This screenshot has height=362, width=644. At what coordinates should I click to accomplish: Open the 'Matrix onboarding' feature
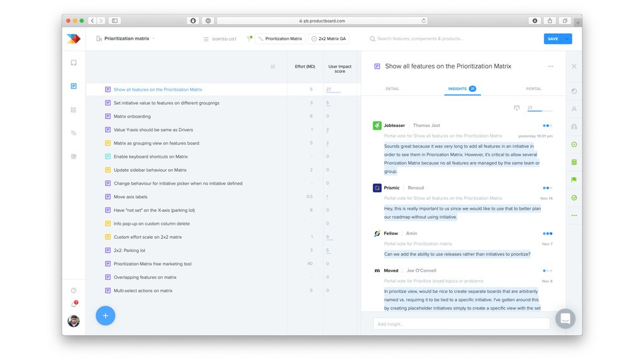pyautogui.click(x=132, y=116)
